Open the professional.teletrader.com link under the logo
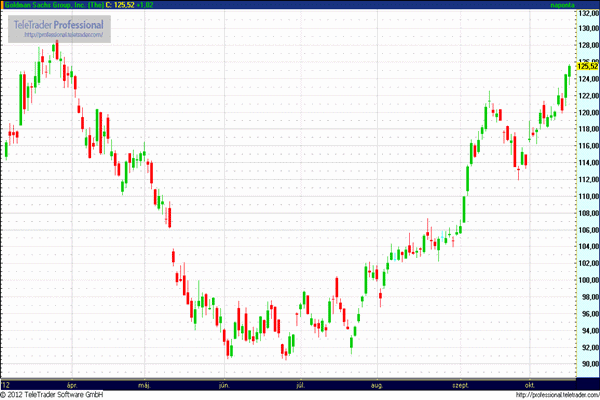Image resolution: width=600 pixels, height=400 pixels. (x=64, y=34)
